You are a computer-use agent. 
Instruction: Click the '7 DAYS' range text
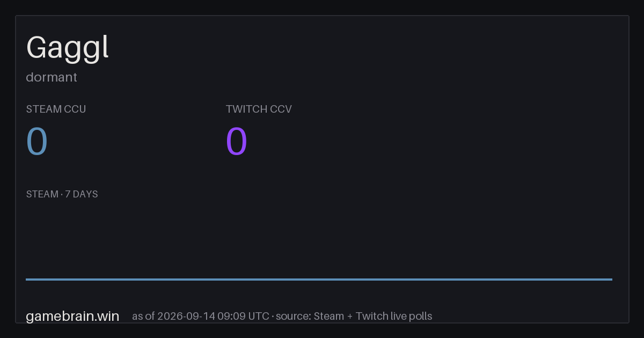(82, 194)
